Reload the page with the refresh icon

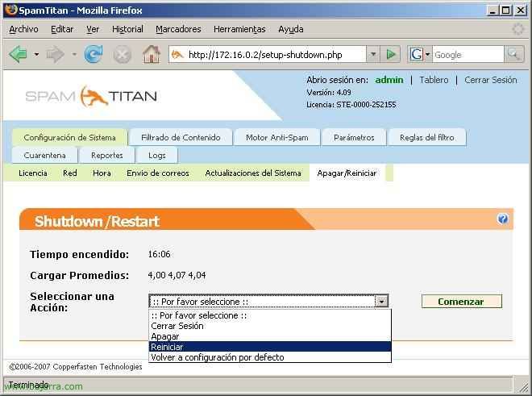[94, 54]
